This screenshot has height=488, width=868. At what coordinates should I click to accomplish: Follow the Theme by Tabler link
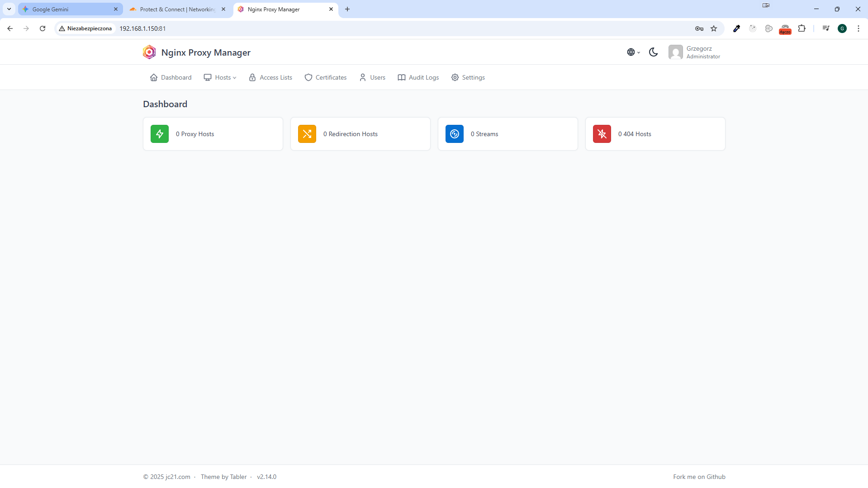[224, 477]
